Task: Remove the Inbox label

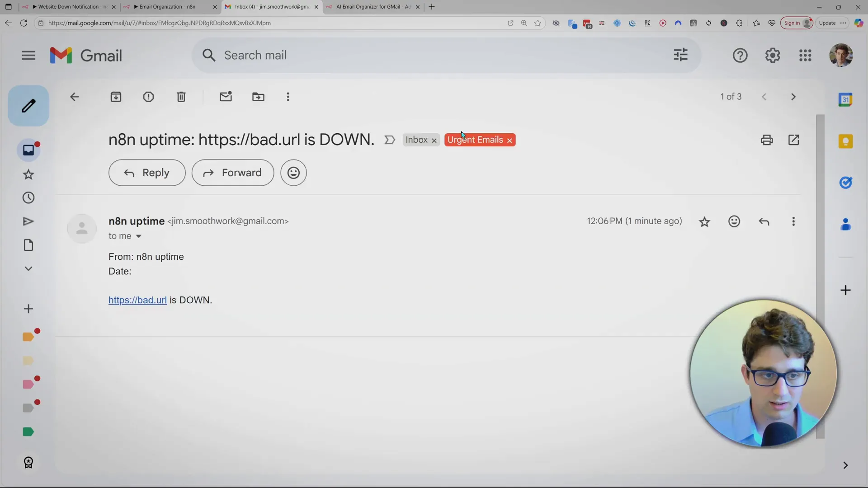Action: point(434,141)
